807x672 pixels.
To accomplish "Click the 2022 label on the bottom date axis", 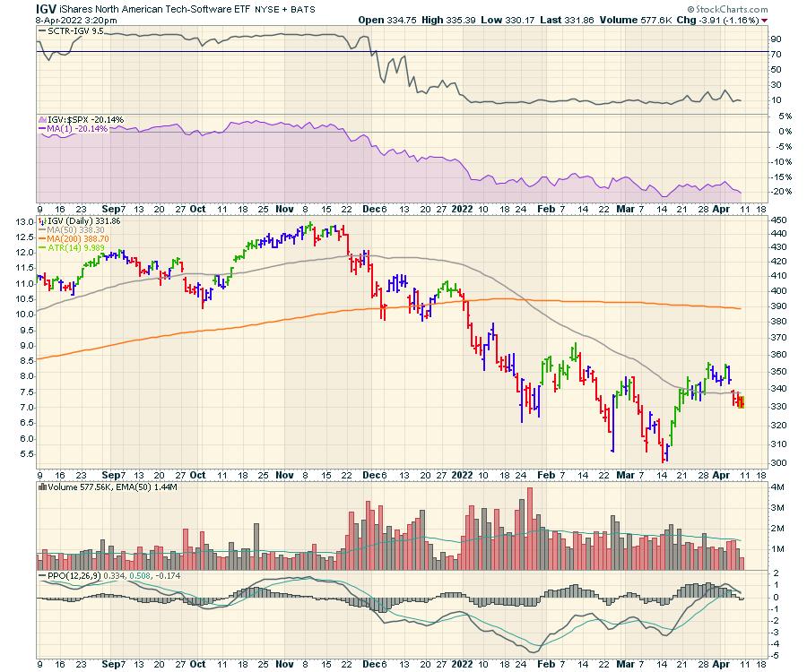I will point(462,664).
